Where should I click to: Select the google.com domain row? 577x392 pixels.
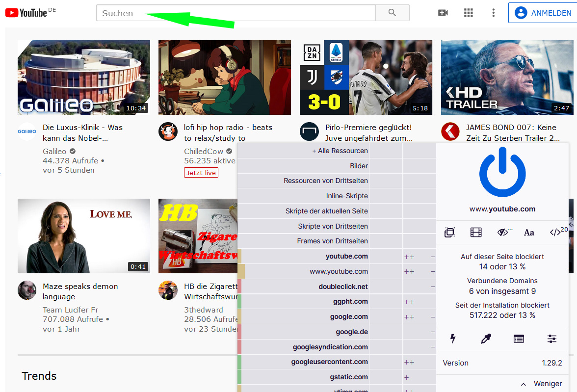click(x=303, y=316)
